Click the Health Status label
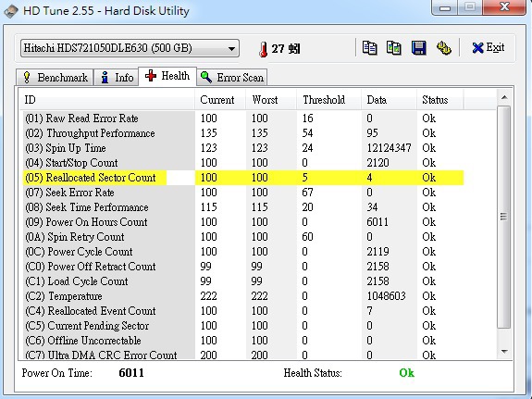The image size is (532, 399). [313, 373]
